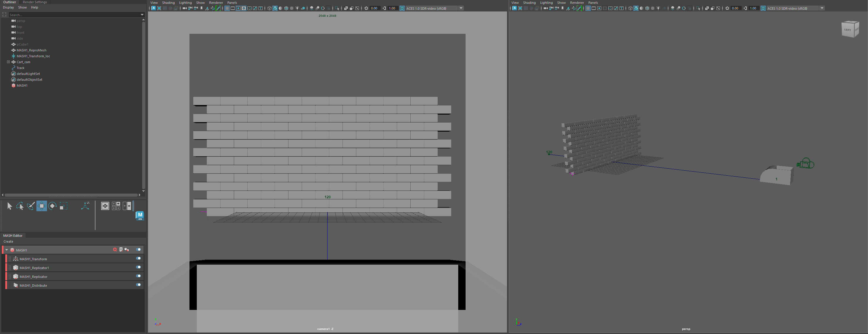Select the Rotate tool
The width and height of the screenshot is (868, 334).
point(52,206)
